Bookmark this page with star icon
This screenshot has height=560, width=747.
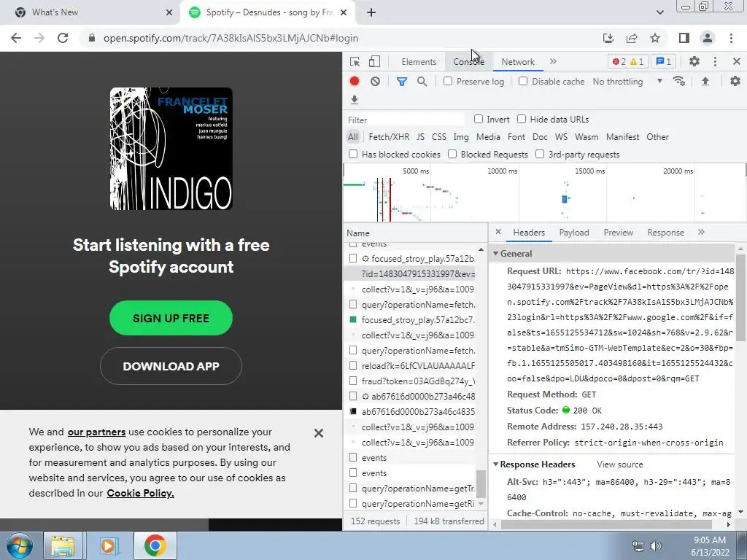point(655,38)
